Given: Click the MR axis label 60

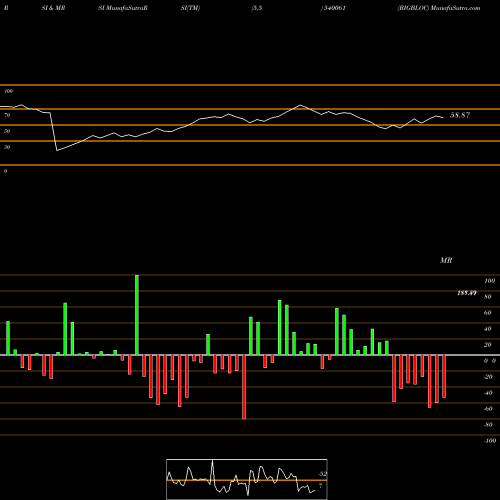Looking at the screenshot, I should (x=487, y=313).
